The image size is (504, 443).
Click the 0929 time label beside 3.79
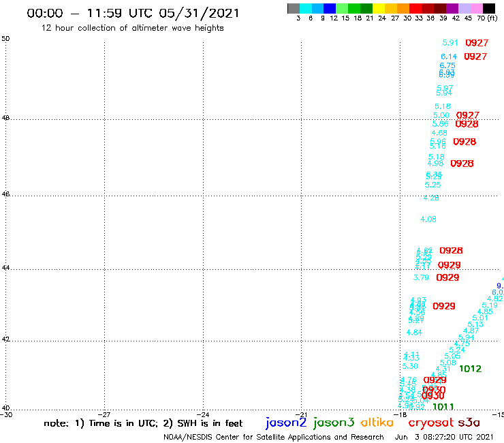447,277
